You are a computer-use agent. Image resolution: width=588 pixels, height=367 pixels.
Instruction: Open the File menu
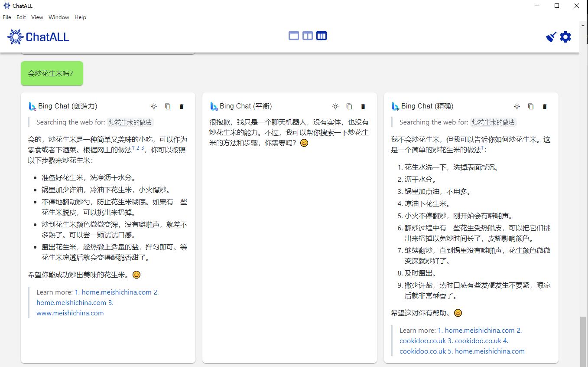(7, 17)
